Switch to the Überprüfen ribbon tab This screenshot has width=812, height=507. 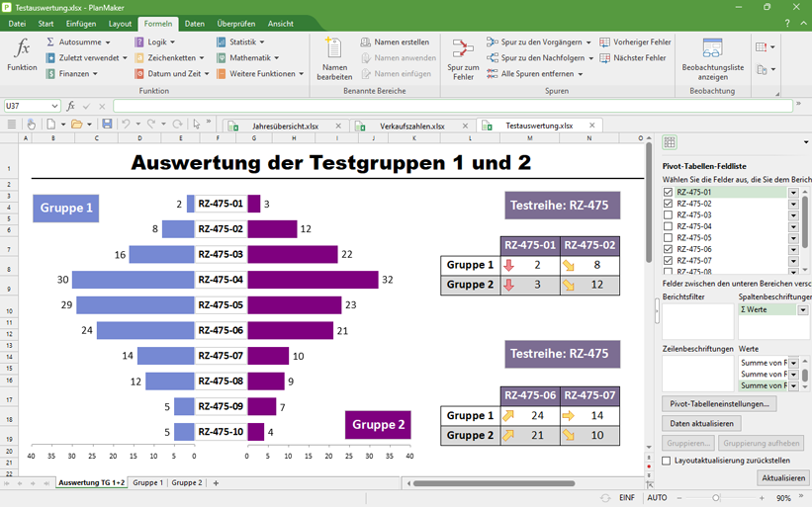point(235,24)
